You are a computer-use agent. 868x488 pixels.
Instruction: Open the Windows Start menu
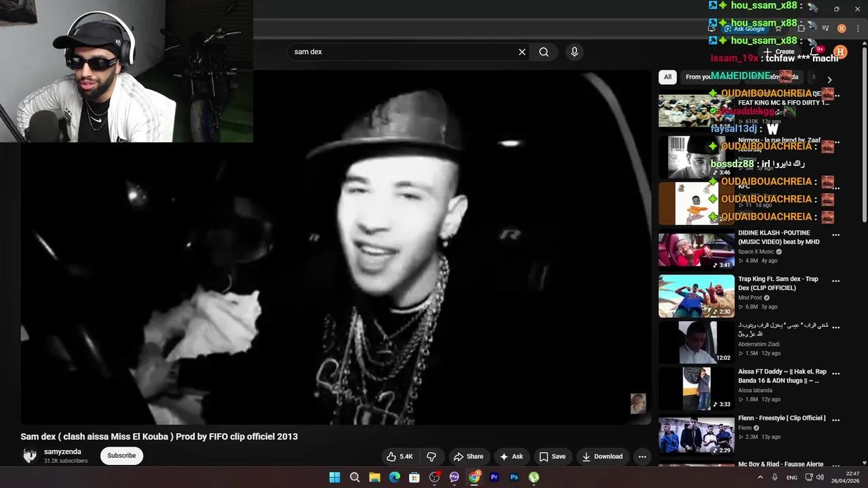[334, 477]
